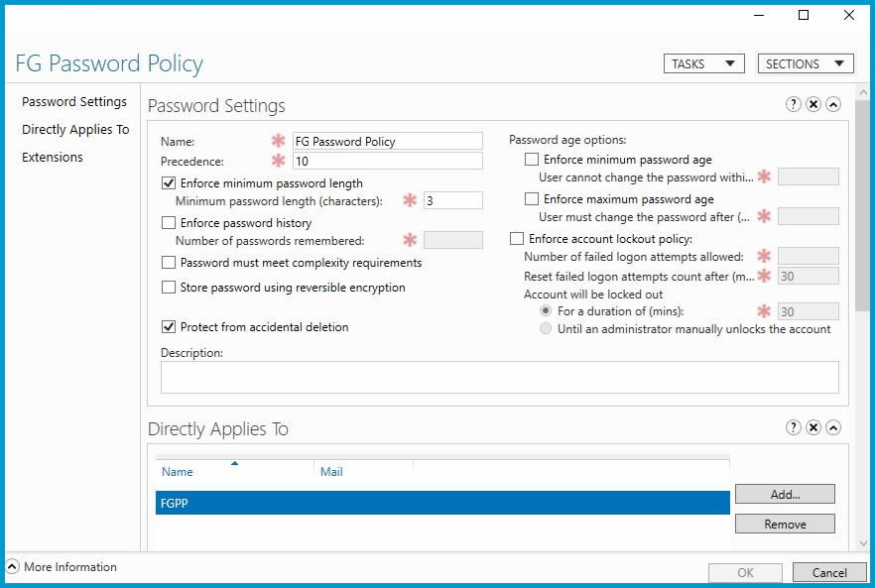This screenshot has width=875, height=588.
Task: Click the Add... button
Action: 785,494
